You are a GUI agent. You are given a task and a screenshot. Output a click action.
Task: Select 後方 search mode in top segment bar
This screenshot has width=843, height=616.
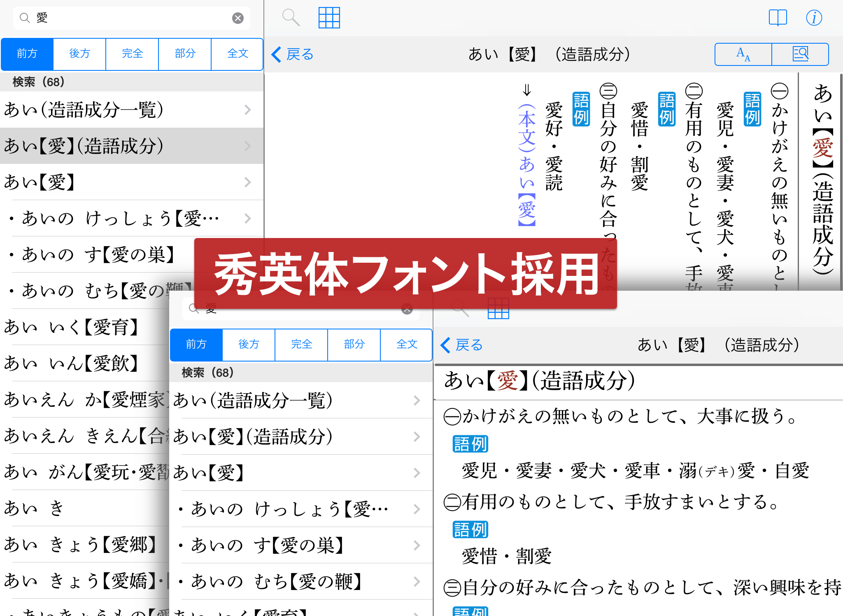[x=79, y=54]
